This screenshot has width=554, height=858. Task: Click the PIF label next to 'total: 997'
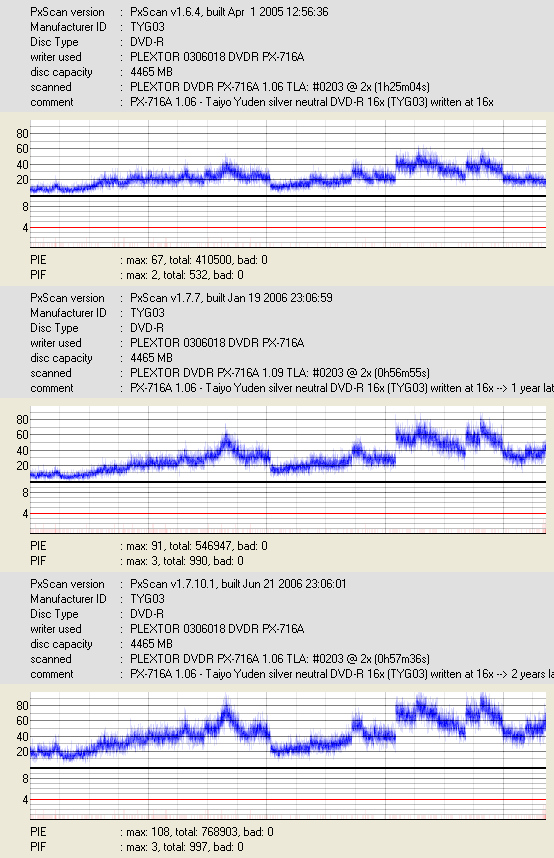[x=38, y=847]
